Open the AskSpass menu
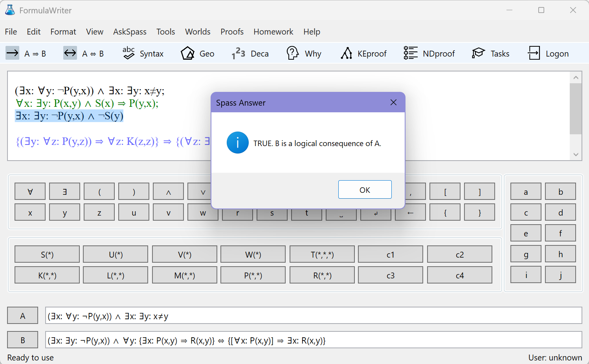Screen dimensions: 589x364 pos(130,32)
